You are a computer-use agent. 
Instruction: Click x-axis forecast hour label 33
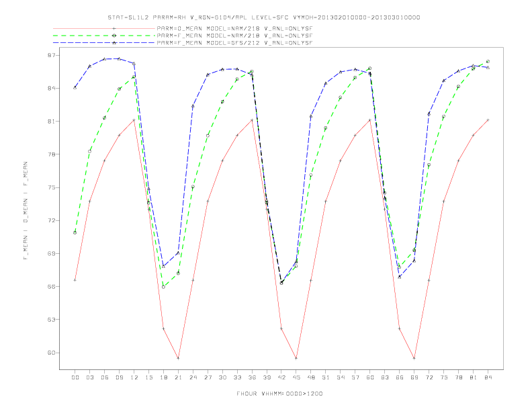coord(237,377)
